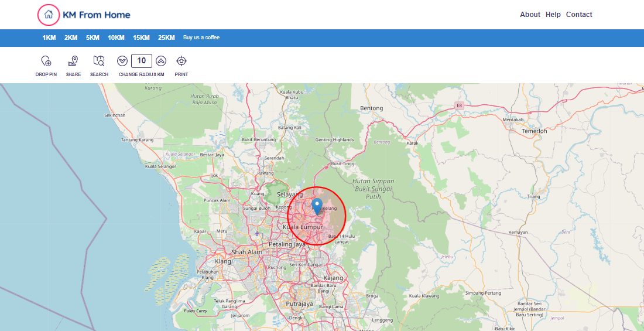Select the 15KM radius preset

[141, 37]
